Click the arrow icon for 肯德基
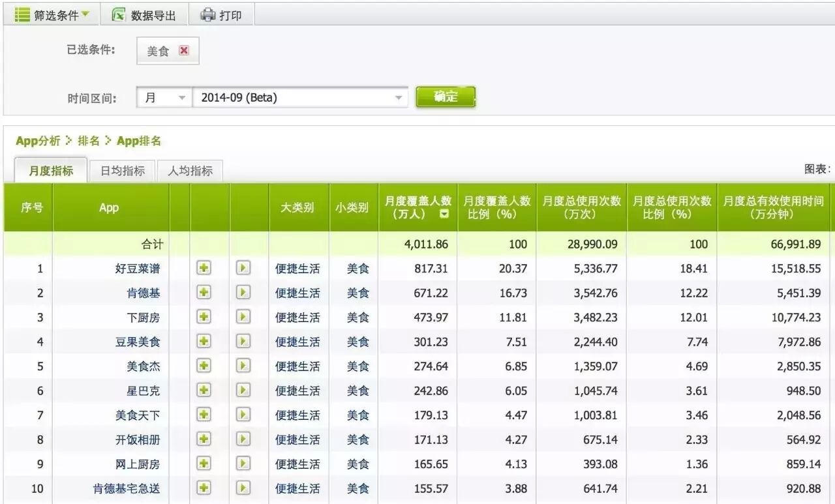Viewport: 835px width, 504px height. click(243, 293)
